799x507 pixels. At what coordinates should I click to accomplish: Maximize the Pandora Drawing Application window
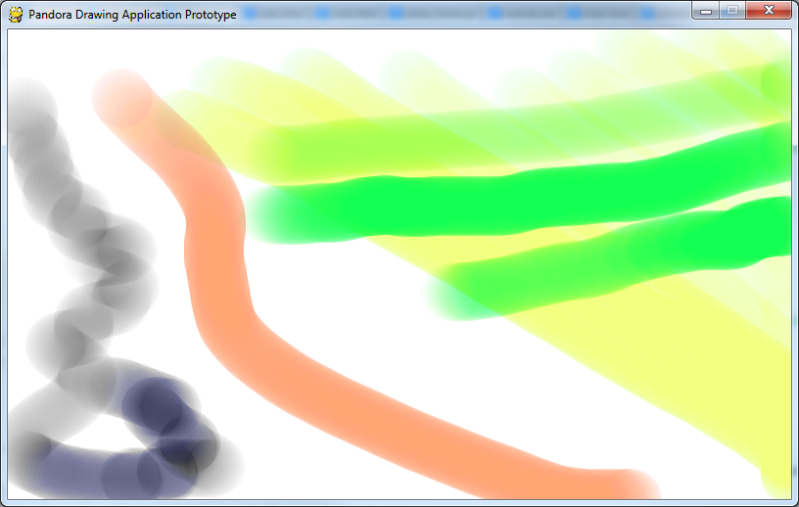(732, 10)
